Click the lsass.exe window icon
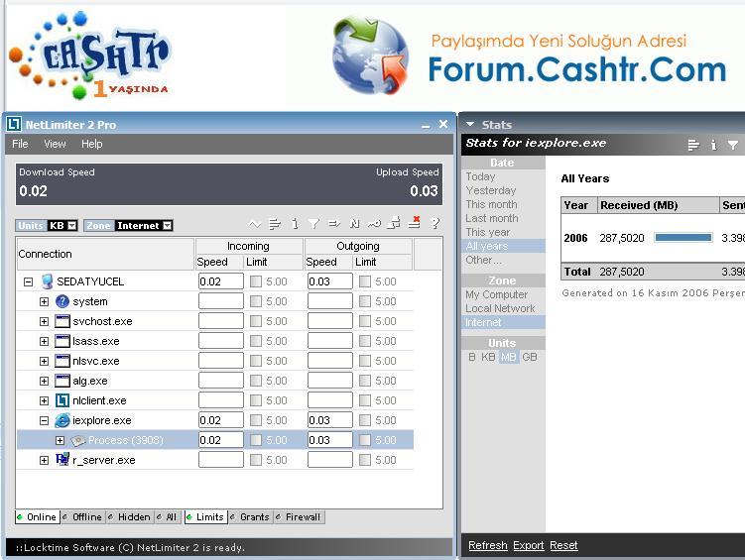 pos(62,341)
